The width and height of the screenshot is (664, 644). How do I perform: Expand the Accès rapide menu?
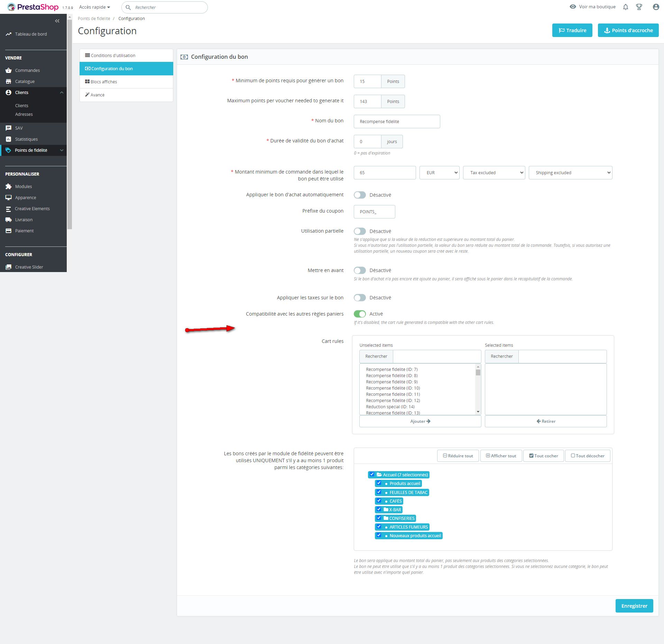[94, 7]
